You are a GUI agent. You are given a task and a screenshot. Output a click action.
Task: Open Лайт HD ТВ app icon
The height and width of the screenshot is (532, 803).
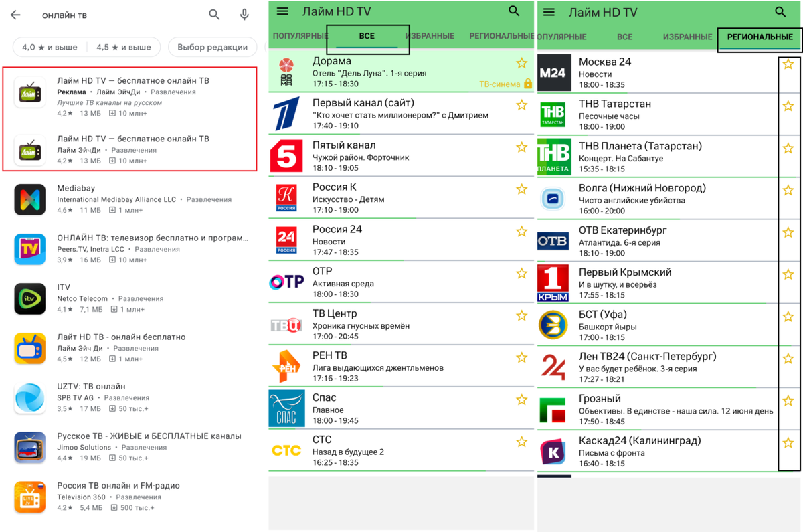pos(30,348)
